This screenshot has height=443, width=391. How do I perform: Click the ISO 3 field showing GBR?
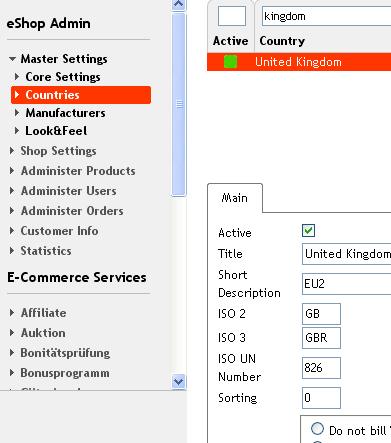click(x=321, y=338)
